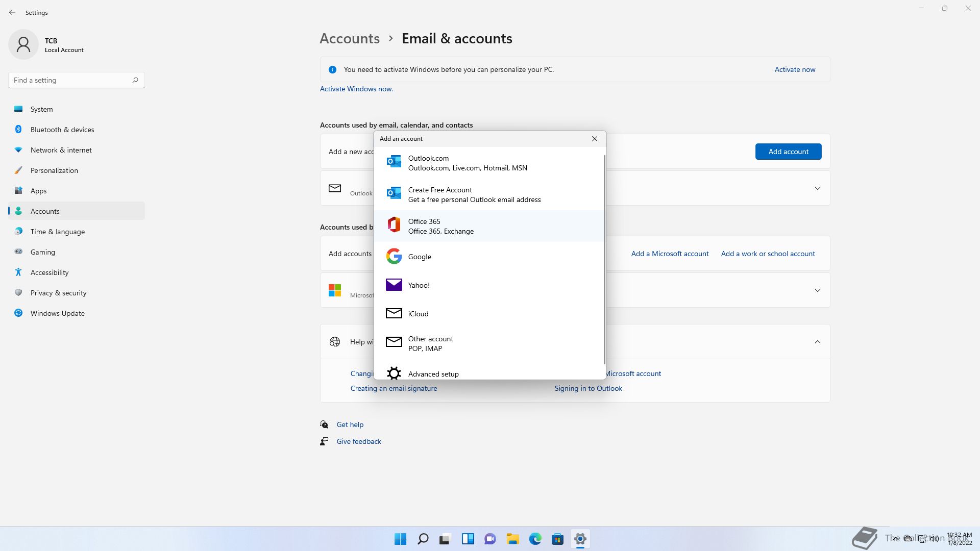Screen dimensions: 980x551
Task: Go back with the Settings back arrow
Action: [x=12, y=12]
